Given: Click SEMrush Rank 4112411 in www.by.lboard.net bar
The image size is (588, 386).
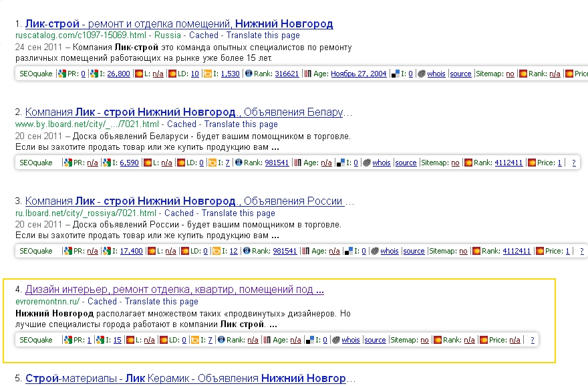Looking at the screenshot, I should point(508,163).
